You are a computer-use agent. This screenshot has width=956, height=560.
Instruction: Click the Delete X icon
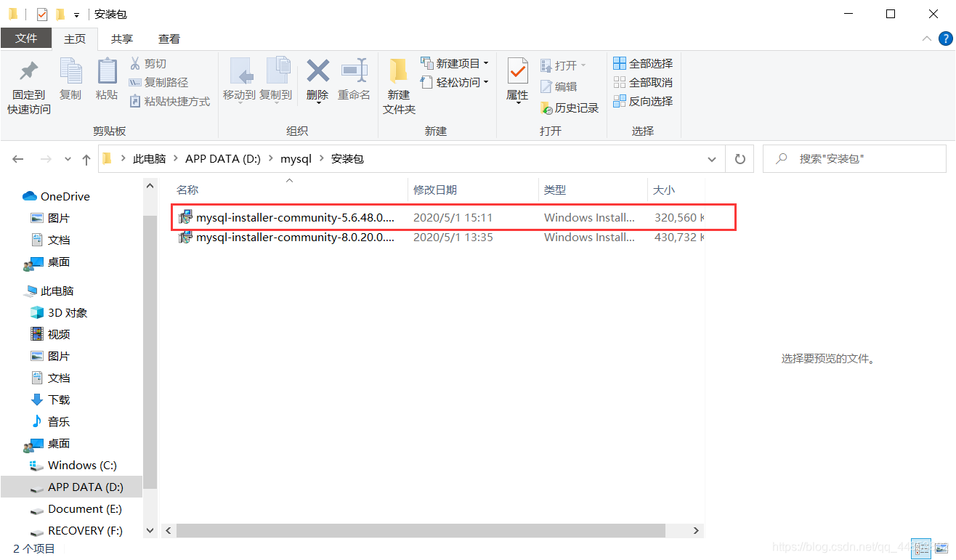(x=317, y=71)
